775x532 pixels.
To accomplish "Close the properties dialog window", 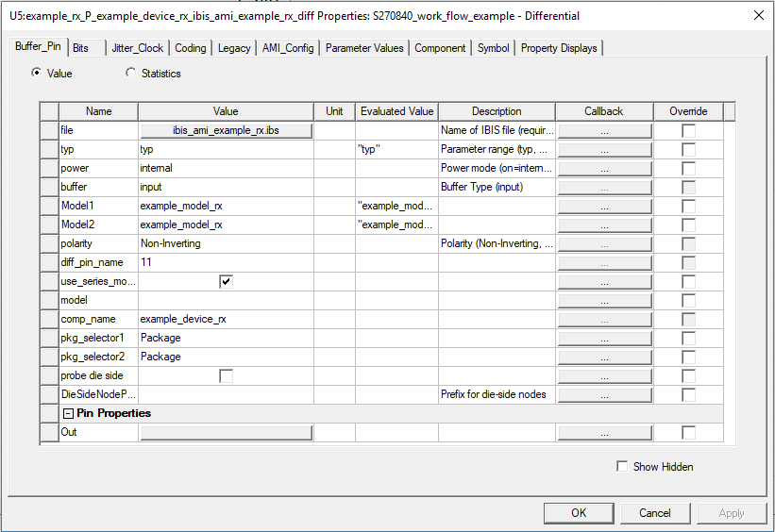I will [x=758, y=15].
